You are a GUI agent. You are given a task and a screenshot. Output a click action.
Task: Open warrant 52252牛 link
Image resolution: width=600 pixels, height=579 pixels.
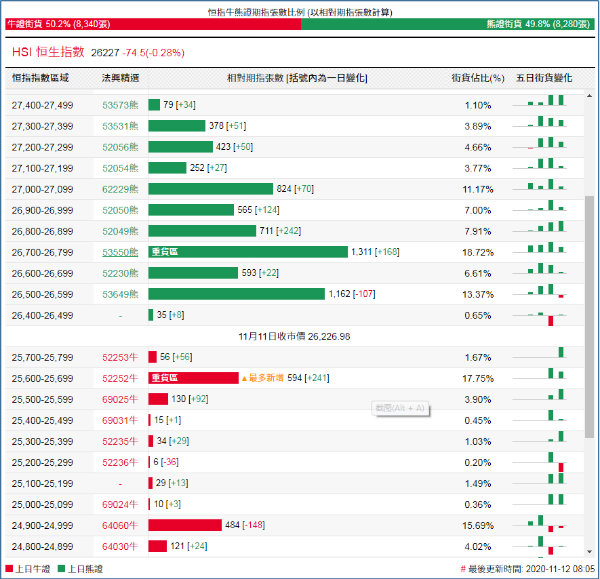[x=120, y=379]
